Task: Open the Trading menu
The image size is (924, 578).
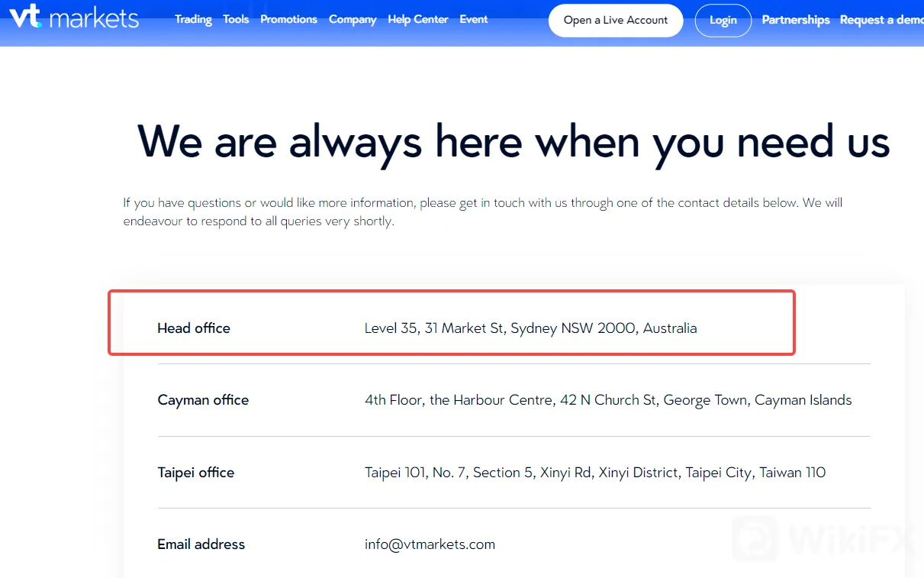Action: (x=193, y=19)
